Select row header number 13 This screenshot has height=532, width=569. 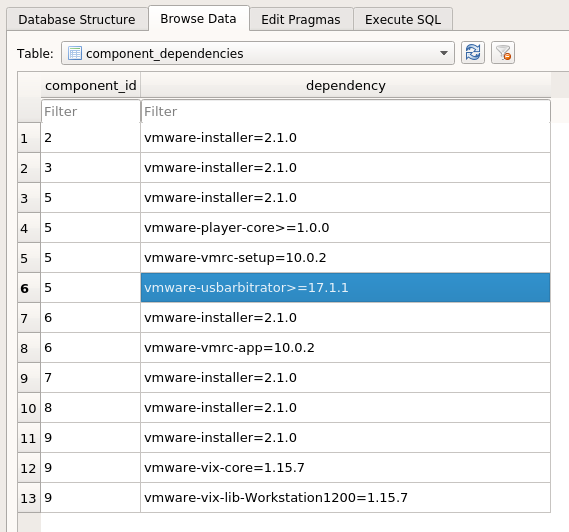click(29, 498)
